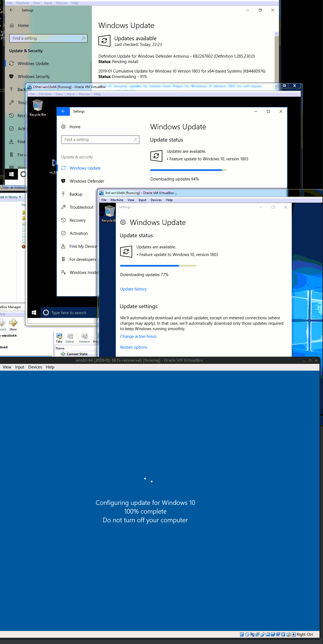The height and width of the screenshot is (644, 323).
Task: Click the 77% download progress bar
Action: [x=158, y=266]
